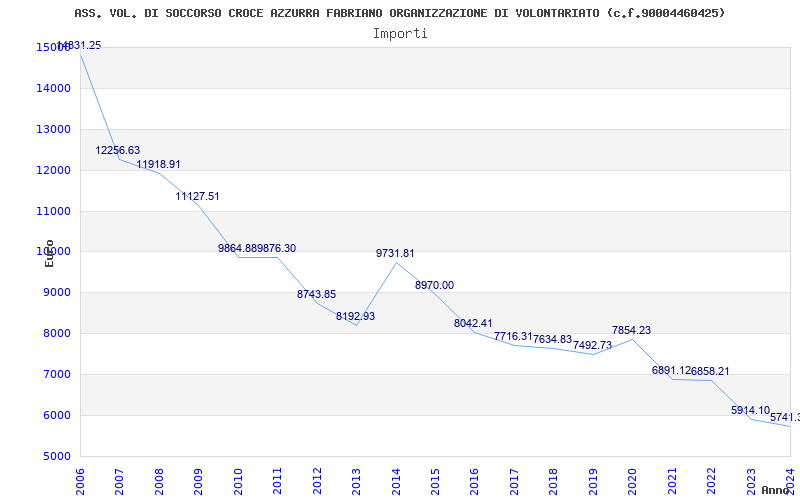Click the x-axis year 2018

pyautogui.click(x=554, y=481)
